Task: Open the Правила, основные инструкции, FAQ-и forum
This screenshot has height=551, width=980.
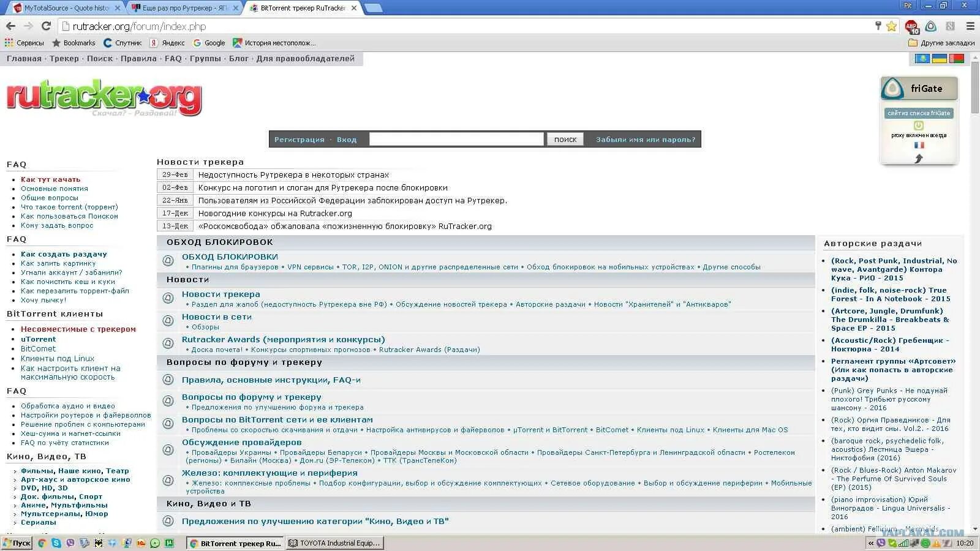Action: (271, 380)
